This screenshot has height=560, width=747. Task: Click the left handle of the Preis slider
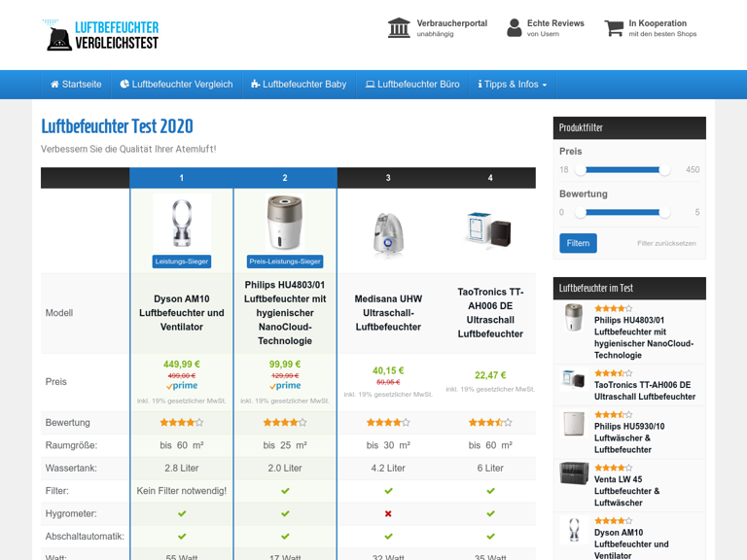point(581,170)
